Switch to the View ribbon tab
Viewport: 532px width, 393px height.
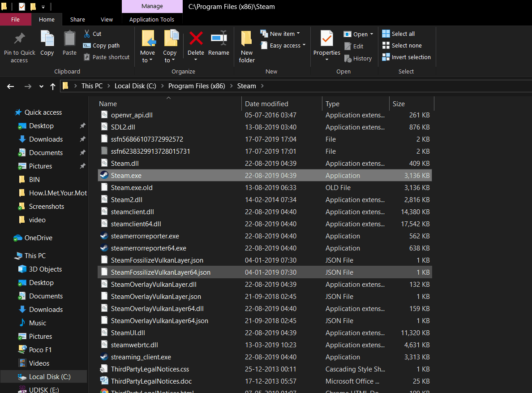(x=107, y=19)
